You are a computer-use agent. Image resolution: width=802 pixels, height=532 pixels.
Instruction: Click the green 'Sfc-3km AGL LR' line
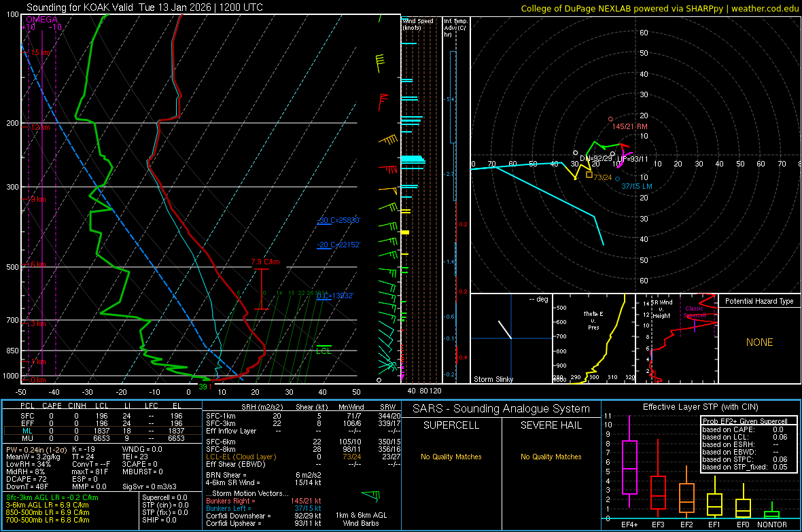coord(52,497)
